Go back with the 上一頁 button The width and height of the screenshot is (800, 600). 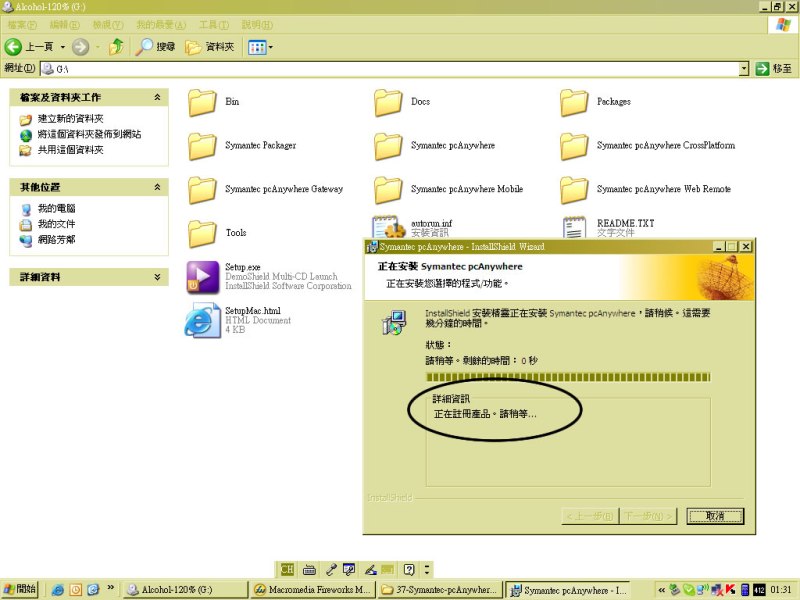coord(29,47)
